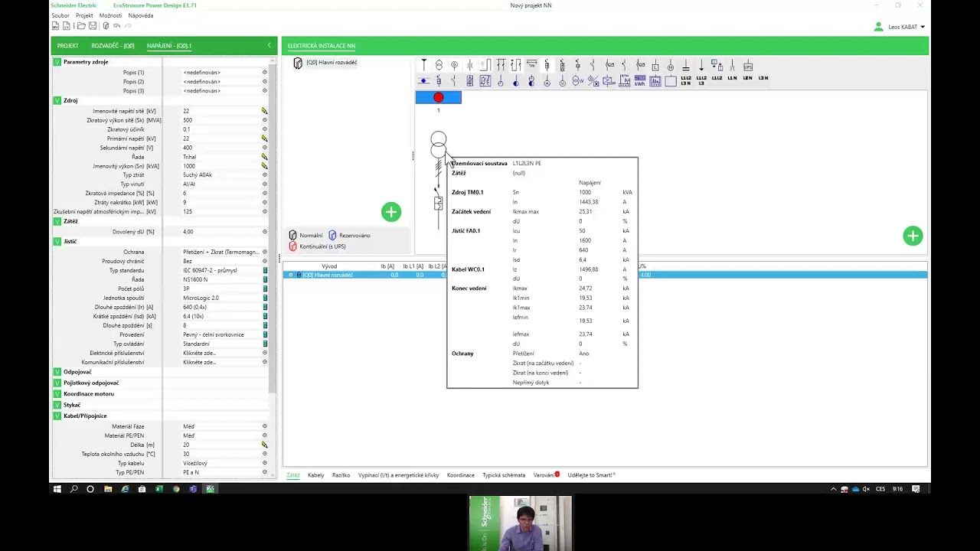Select the red source node in the diagram

pyautogui.click(x=438, y=97)
